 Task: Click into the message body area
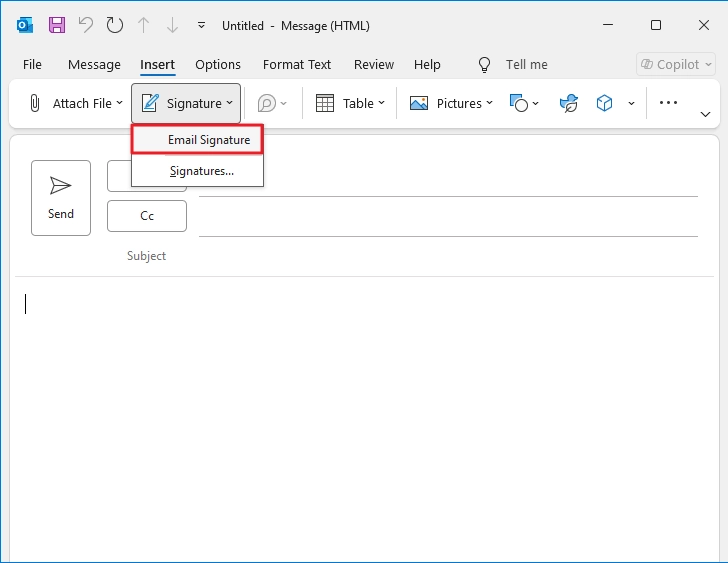pyautogui.click(x=364, y=420)
